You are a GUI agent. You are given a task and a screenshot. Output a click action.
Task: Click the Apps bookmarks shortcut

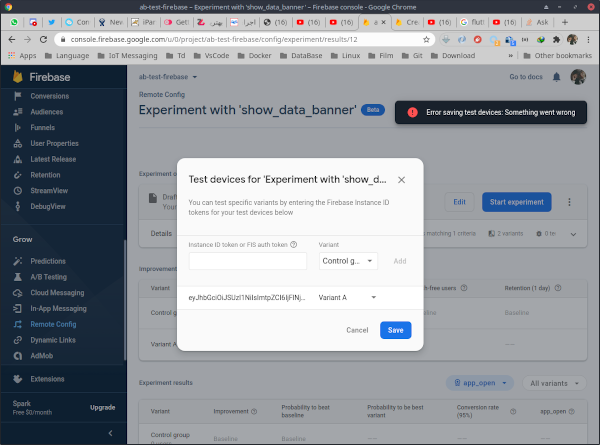coord(22,55)
